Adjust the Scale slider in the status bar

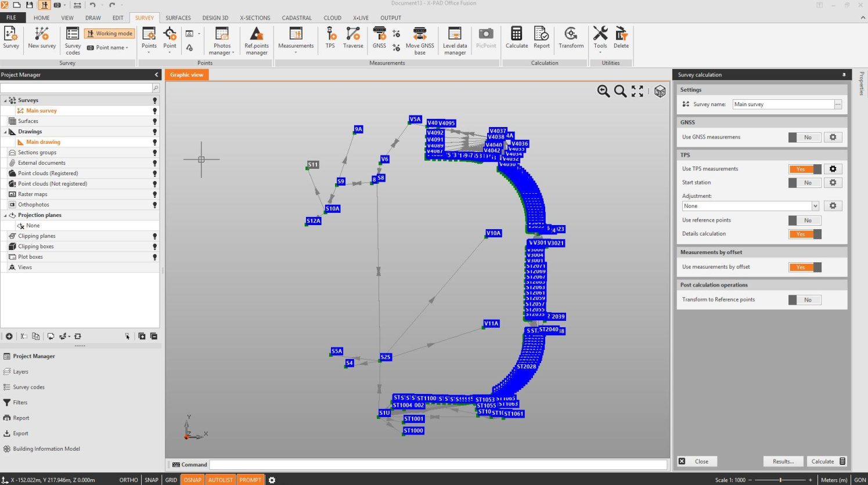click(x=781, y=480)
